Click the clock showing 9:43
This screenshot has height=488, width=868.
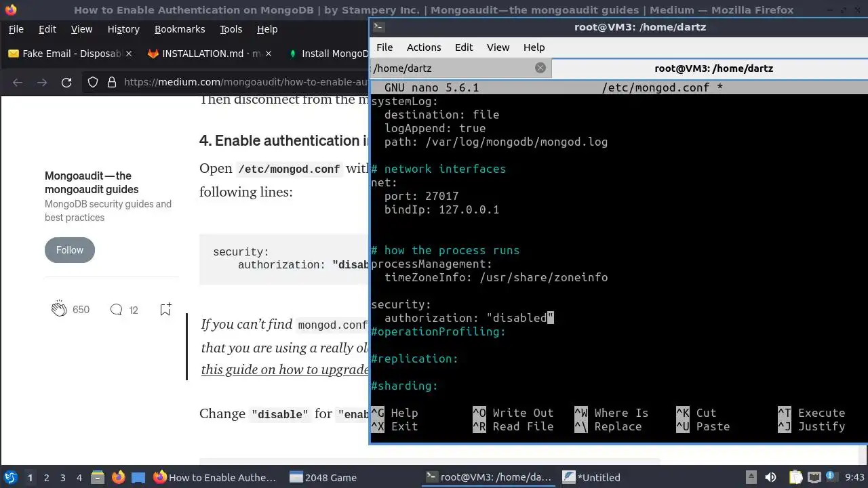[x=854, y=477]
